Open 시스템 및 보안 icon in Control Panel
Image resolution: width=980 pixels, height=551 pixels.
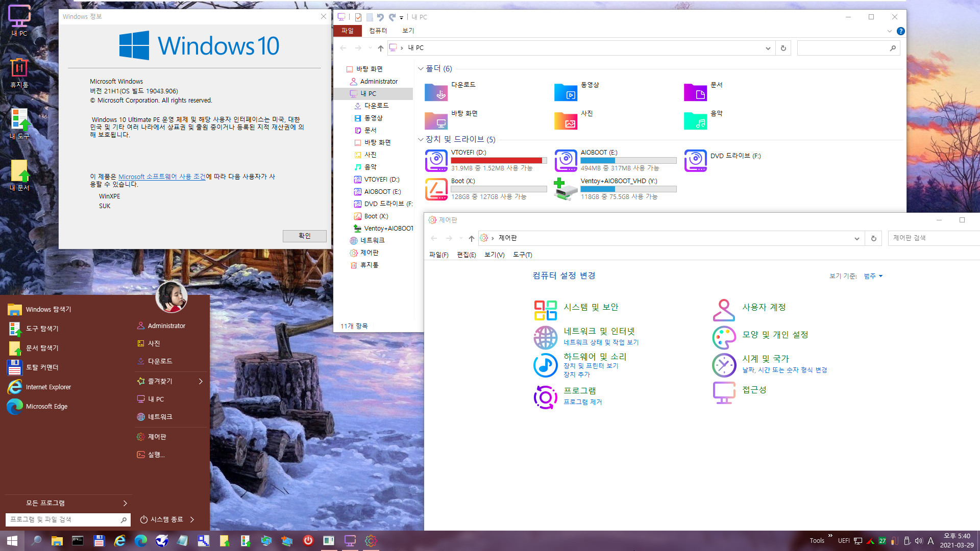[545, 310]
